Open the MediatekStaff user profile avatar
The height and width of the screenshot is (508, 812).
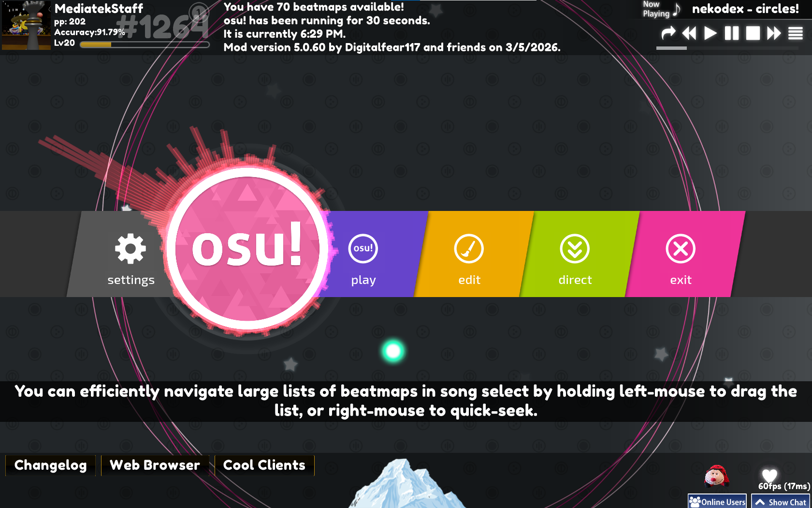point(26,25)
